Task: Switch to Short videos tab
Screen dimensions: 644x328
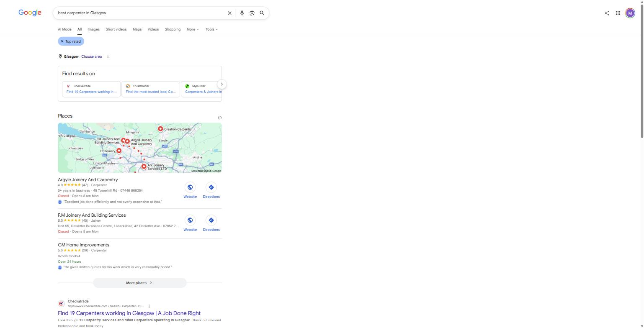Action: click(116, 29)
